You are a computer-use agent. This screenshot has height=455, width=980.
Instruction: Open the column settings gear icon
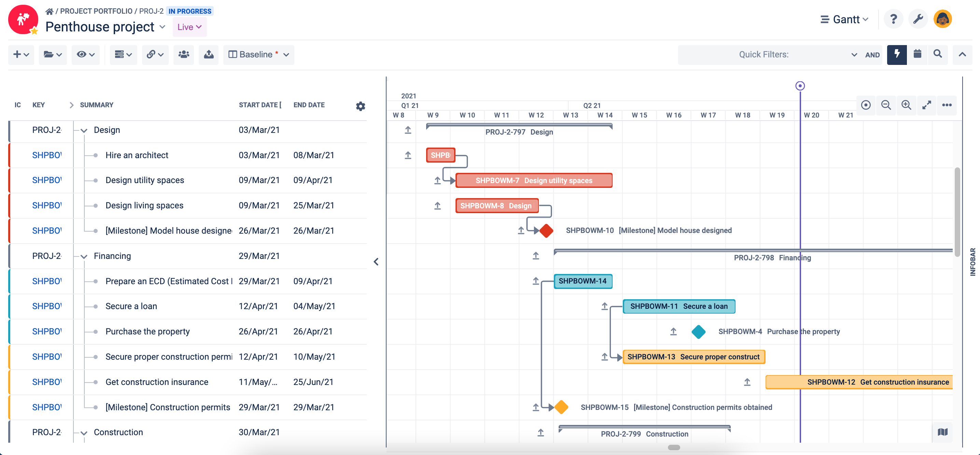(360, 106)
